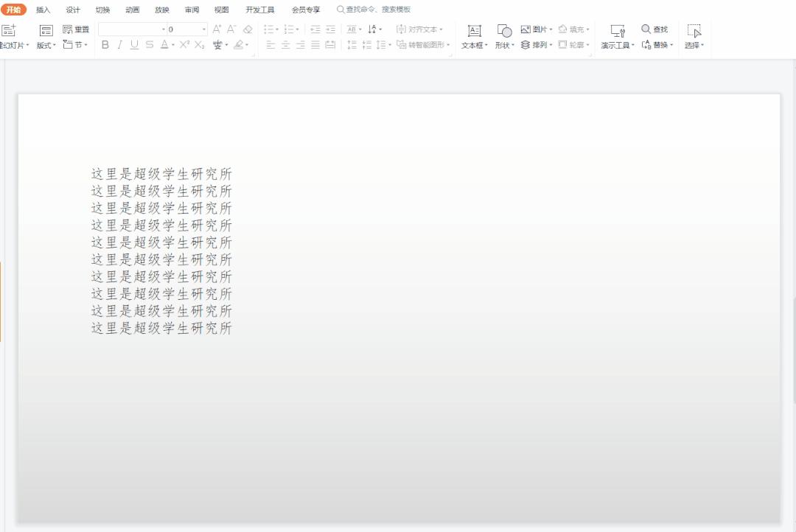Switch to the 插入 tab
The height and width of the screenshot is (532, 796).
coord(43,10)
